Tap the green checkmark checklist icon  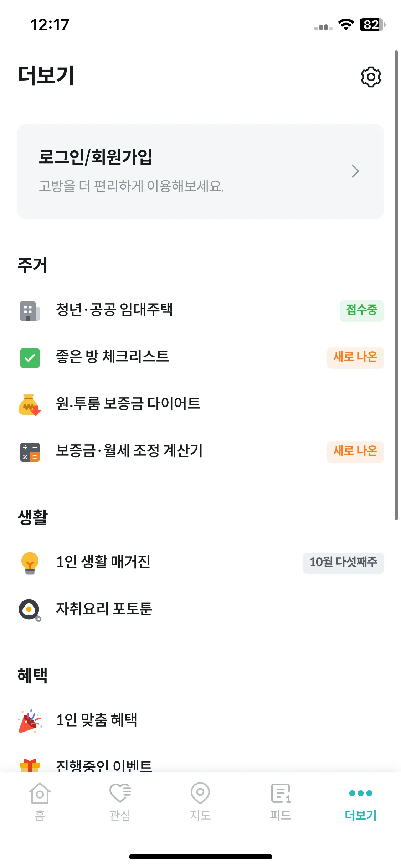coord(30,358)
